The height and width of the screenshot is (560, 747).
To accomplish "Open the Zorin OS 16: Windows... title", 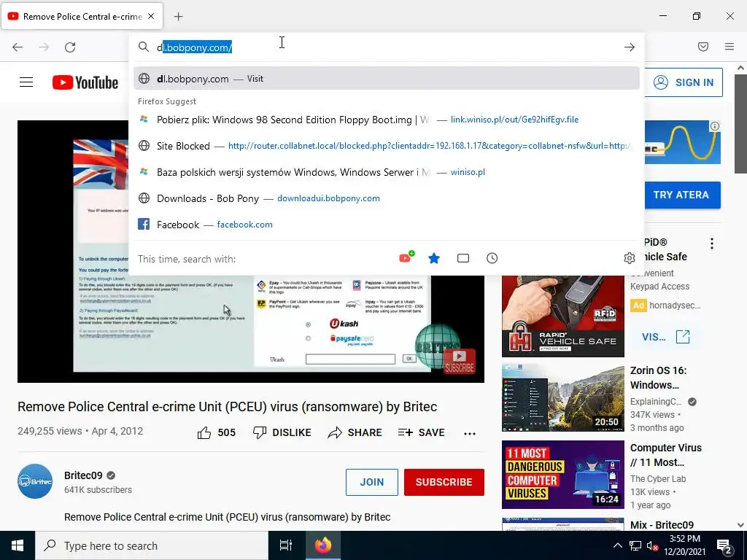I will tap(659, 378).
